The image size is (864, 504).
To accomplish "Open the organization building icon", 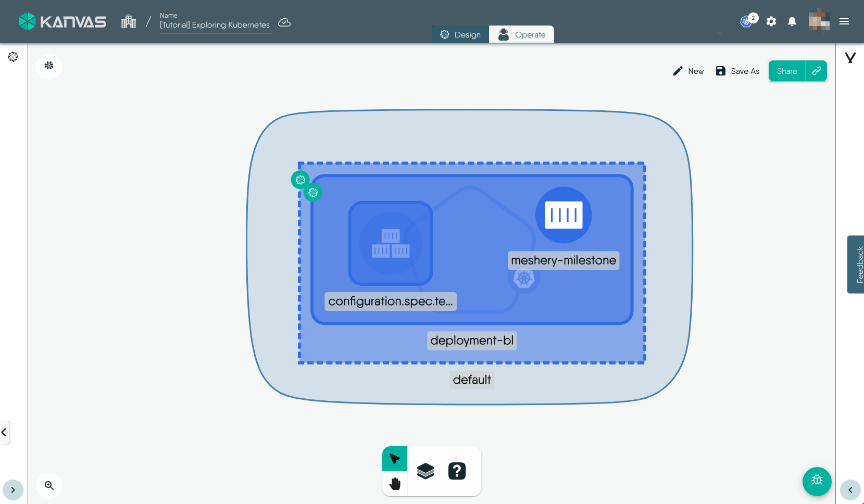I will (129, 21).
